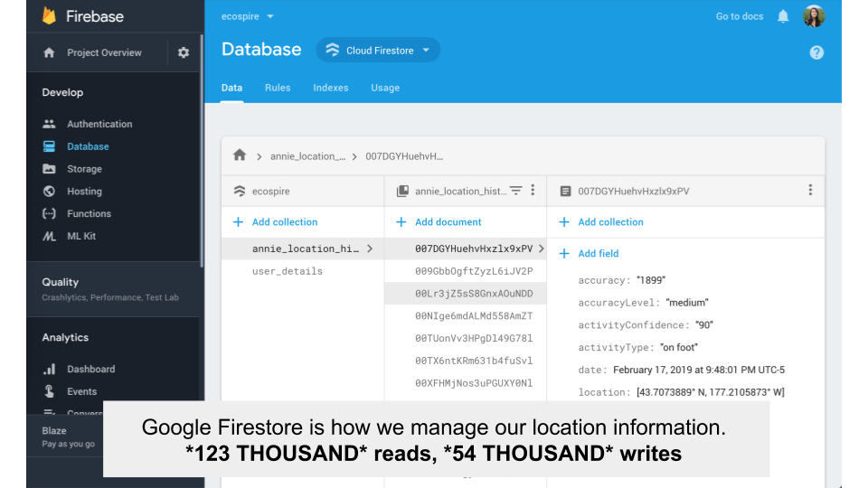
Task: Open Analytics Dashboard
Action: pyautogui.click(x=91, y=369)
